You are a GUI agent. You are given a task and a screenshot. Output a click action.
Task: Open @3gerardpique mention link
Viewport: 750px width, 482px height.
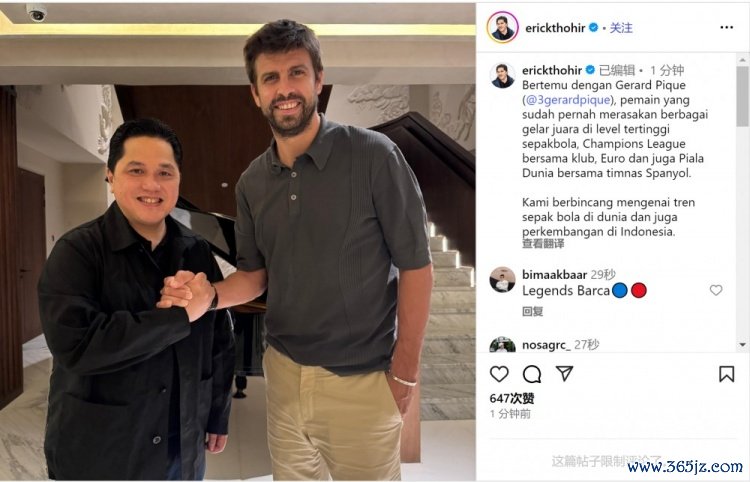click(568, 100)
